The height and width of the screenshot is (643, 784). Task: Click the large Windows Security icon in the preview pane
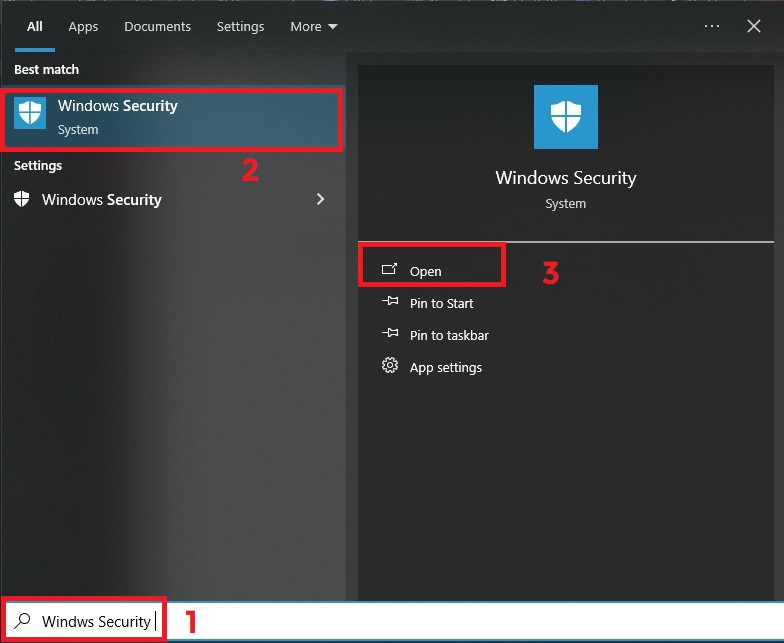pos(566,117)
